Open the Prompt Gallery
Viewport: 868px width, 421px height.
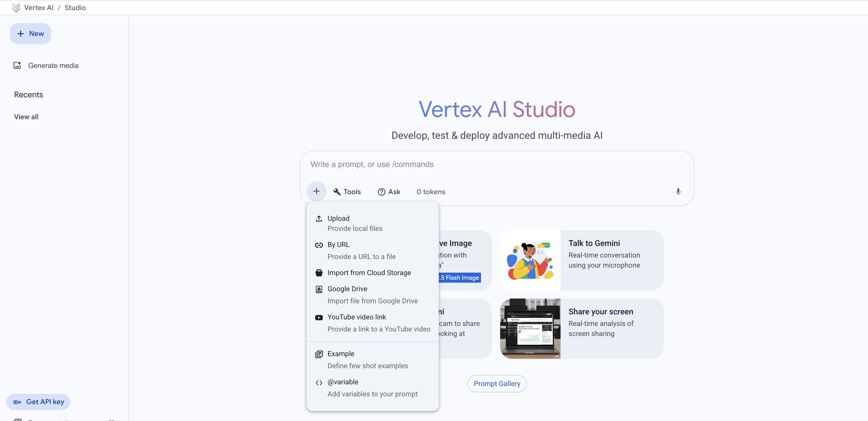497,384
